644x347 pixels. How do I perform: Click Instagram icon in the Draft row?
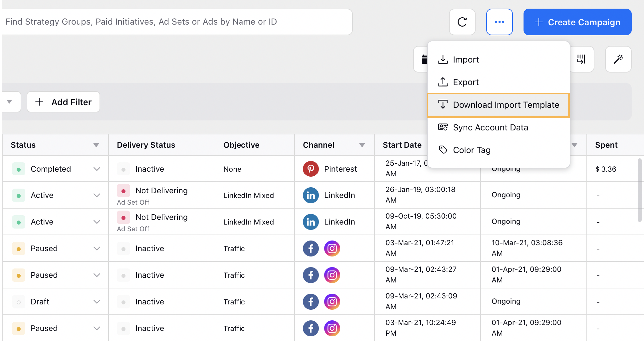[332, 302]
